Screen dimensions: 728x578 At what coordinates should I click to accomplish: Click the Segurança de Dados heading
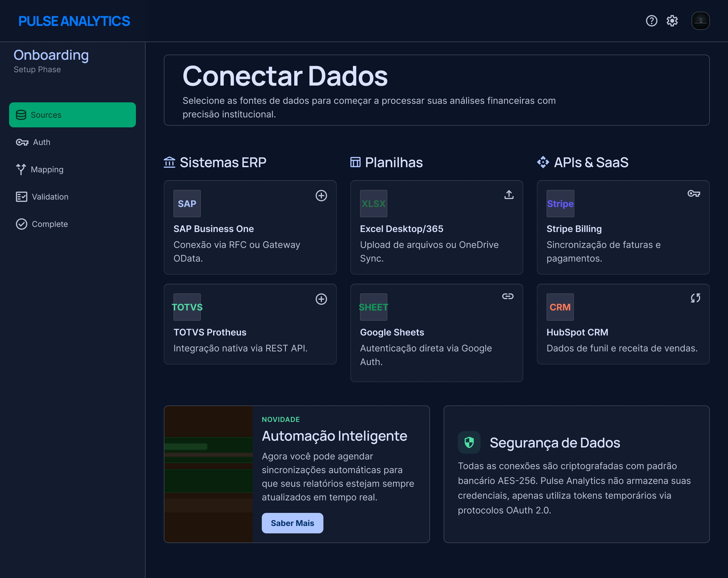point(555,443)
